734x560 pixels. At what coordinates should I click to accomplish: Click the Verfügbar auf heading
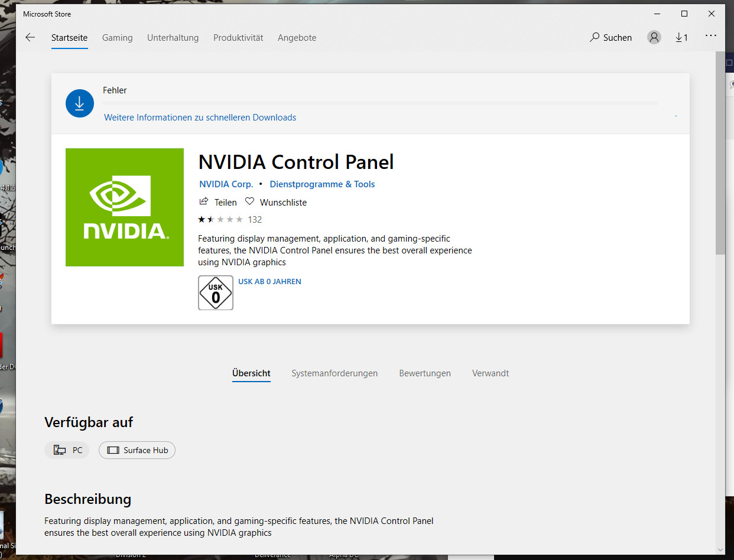coord(89,422)
